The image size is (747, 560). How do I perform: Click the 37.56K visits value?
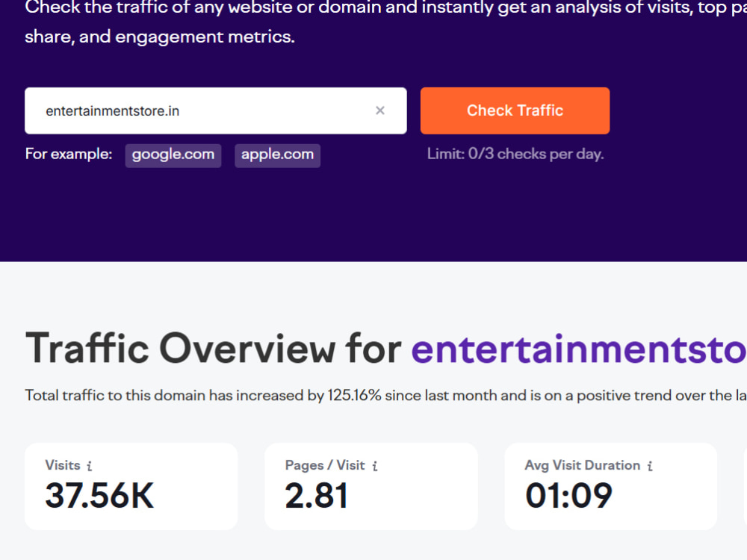pyautogui.click(x=99, y=496)
